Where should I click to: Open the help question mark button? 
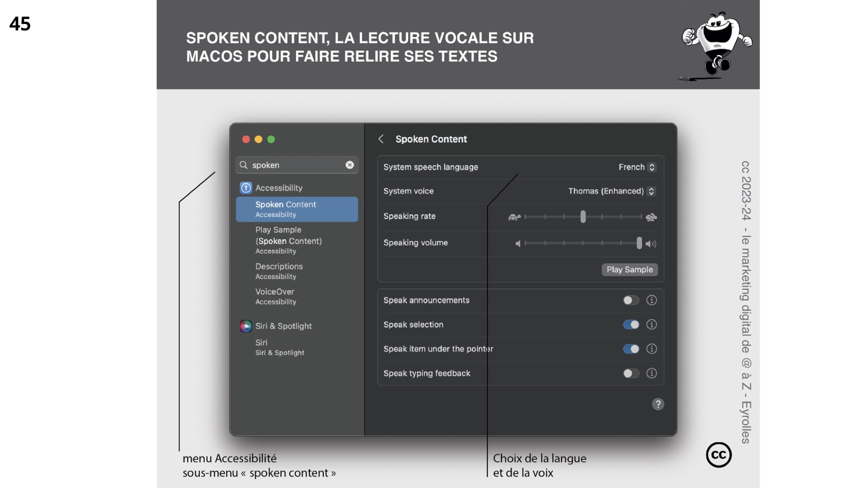pyautogui.click(x=658, y=404)
